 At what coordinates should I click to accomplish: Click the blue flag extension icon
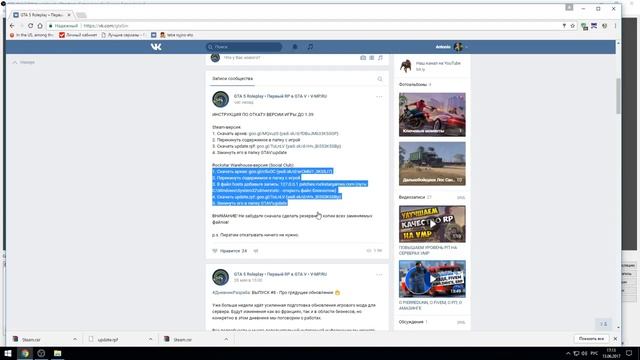click(594, 26)
